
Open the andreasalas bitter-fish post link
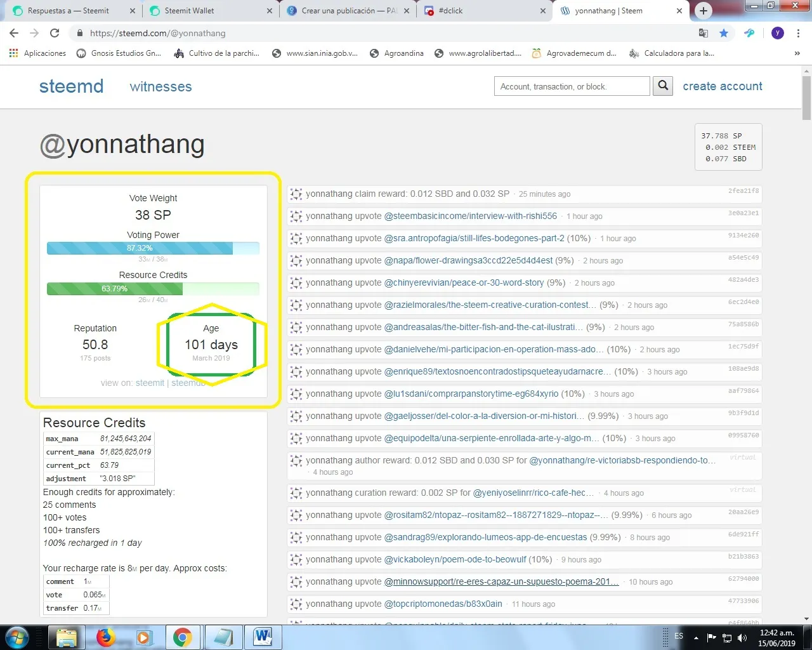pyautogui.click(x=484, y=327)
